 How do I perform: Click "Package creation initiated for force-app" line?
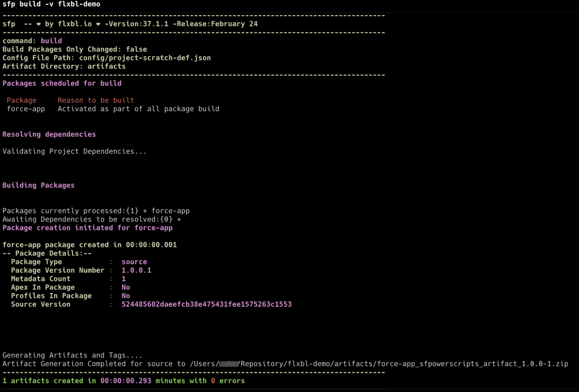tap(87, 228)
